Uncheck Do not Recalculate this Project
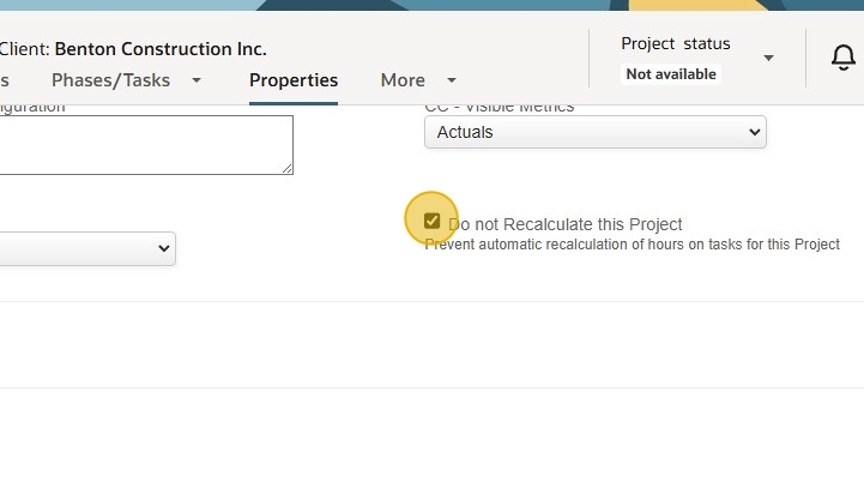Image resolution: width=864 pixels, height=482 pixels. pyautogui.click(x=432, y=221)
